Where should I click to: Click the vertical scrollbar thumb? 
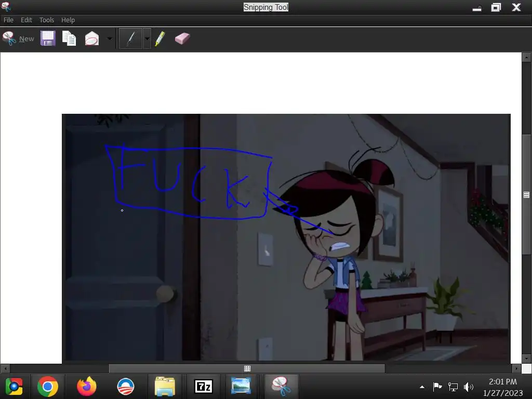coord(526,194)
